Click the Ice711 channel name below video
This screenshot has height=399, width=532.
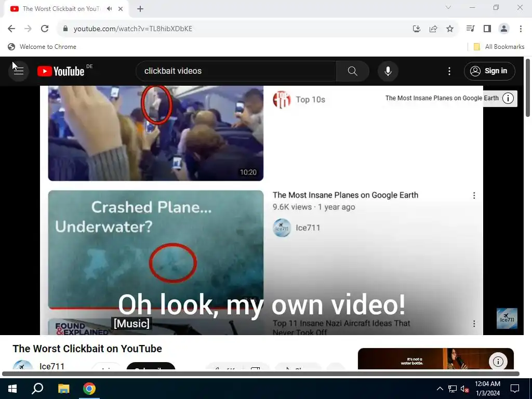52,366
